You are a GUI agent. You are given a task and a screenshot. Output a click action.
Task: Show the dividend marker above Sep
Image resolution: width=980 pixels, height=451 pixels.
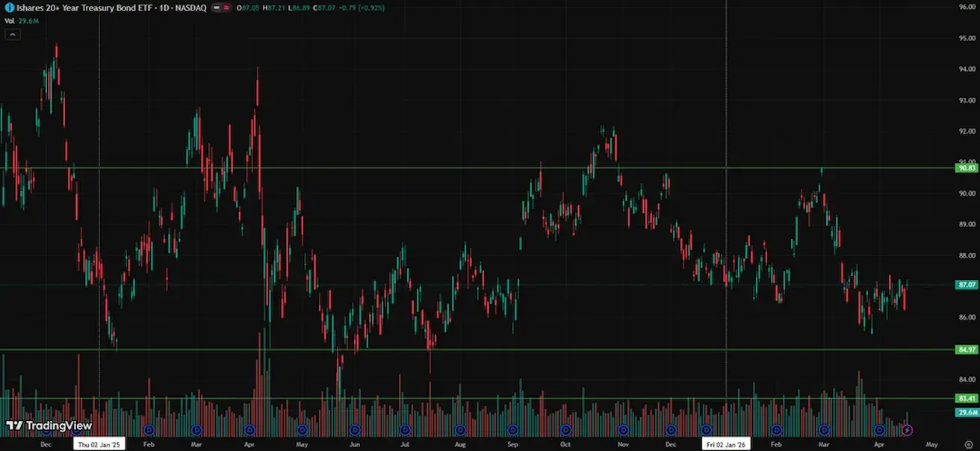click(x=512, y=430)
